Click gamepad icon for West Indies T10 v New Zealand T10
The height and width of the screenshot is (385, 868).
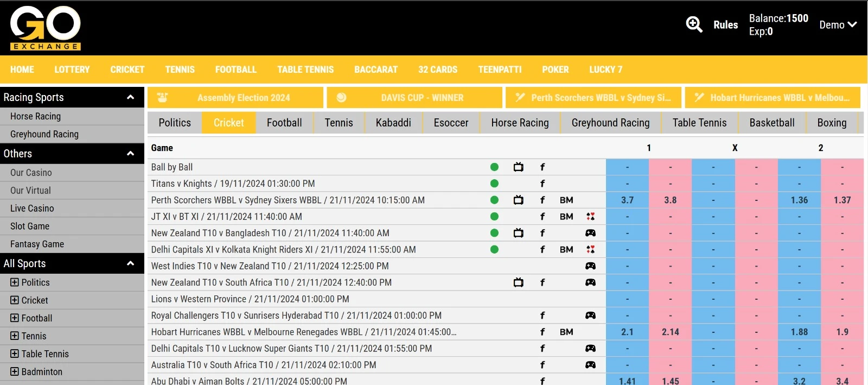590,266
